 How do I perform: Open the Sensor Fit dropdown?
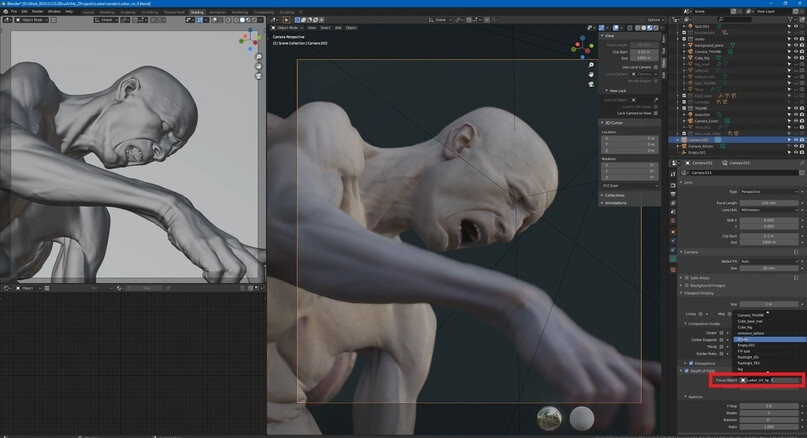[767, 261]
